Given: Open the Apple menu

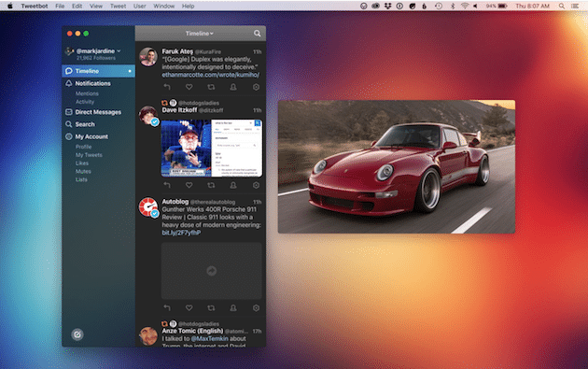Looking at the screenshot, I should tap(10, 6).
